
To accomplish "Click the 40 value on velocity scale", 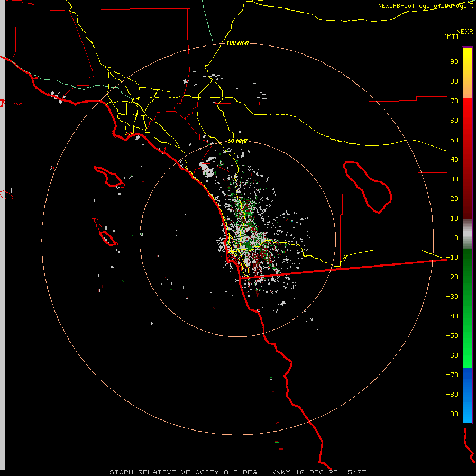I will [454, 159].
